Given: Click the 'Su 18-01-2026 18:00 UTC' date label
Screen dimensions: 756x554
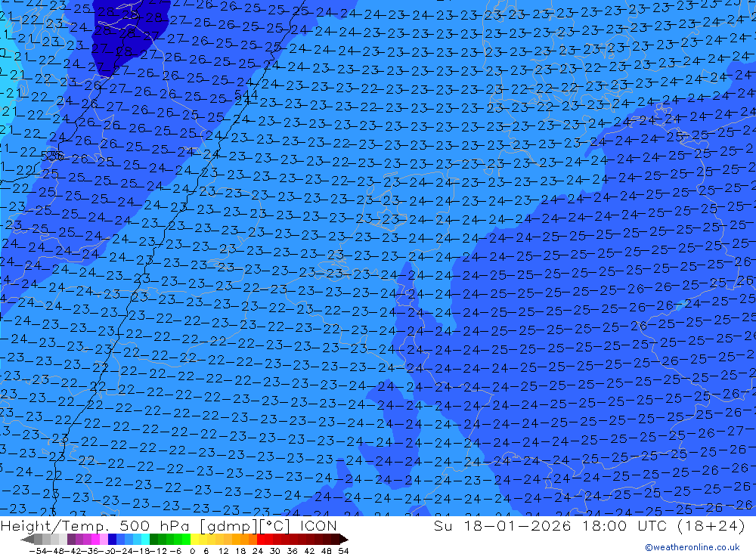Looking at the screenshot, I should point(552,525).
